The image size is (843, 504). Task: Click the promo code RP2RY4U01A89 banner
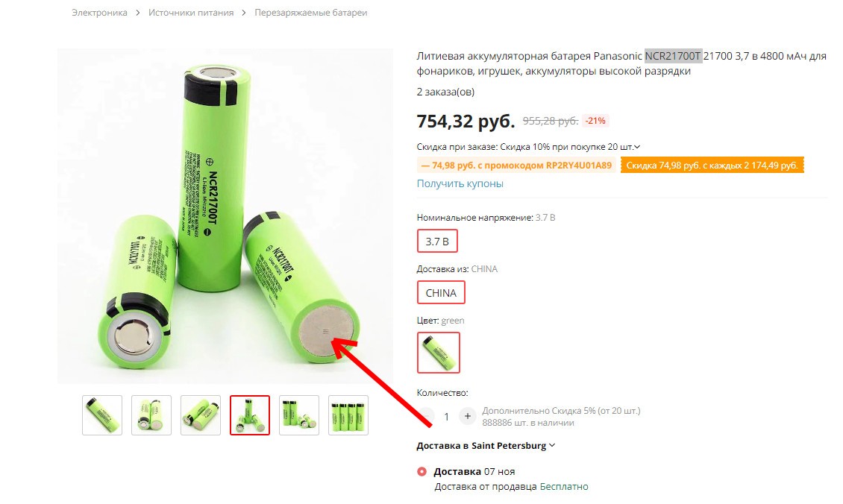tap(517, 166)
